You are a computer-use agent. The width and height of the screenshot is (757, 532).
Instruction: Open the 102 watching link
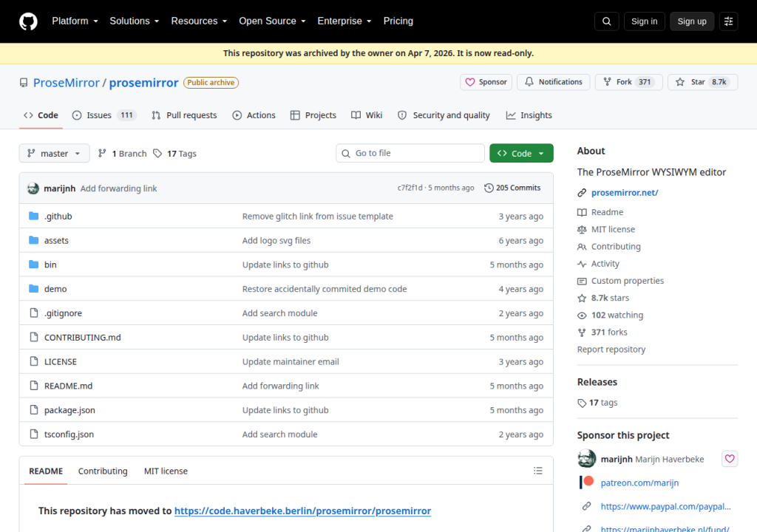pyautogui.click(x=610, y=316)
